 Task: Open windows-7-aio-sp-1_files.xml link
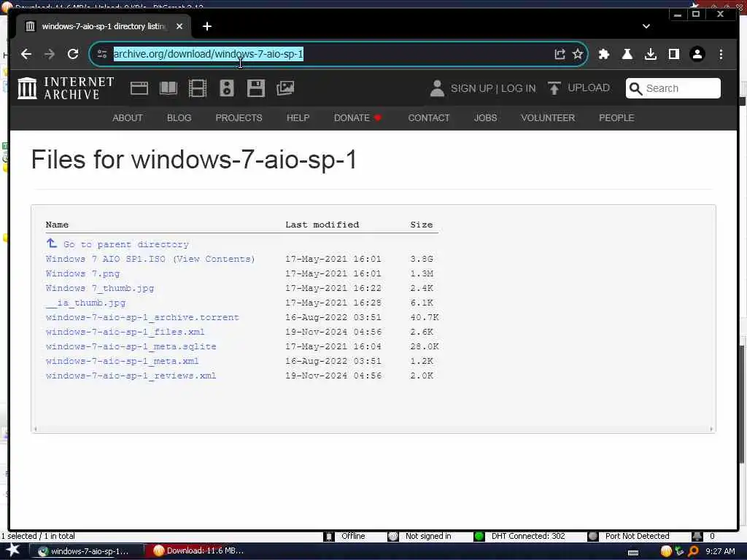(125, 332)
